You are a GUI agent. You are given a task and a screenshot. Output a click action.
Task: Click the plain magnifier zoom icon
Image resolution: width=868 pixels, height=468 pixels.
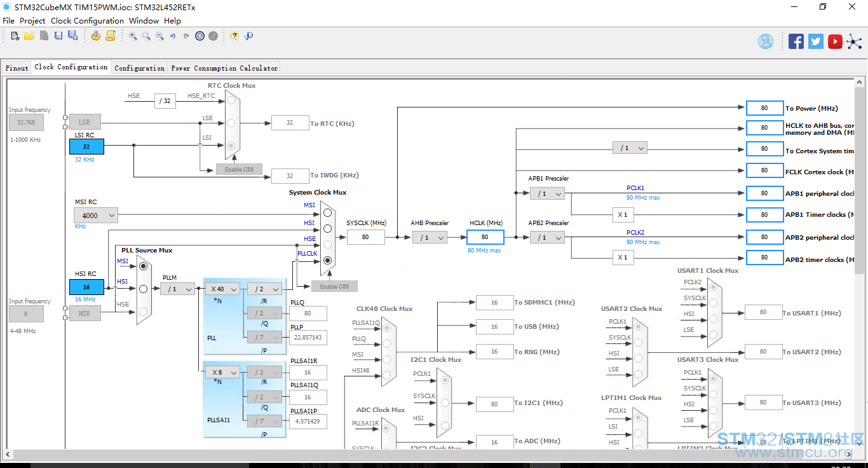[x=146, y=36]
